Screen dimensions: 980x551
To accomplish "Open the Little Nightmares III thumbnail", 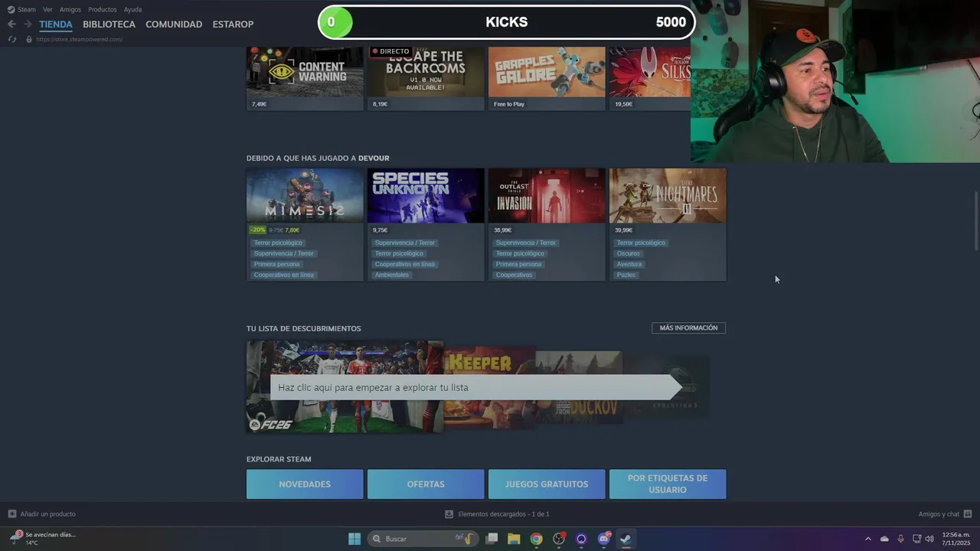I will tap(668, 196).
